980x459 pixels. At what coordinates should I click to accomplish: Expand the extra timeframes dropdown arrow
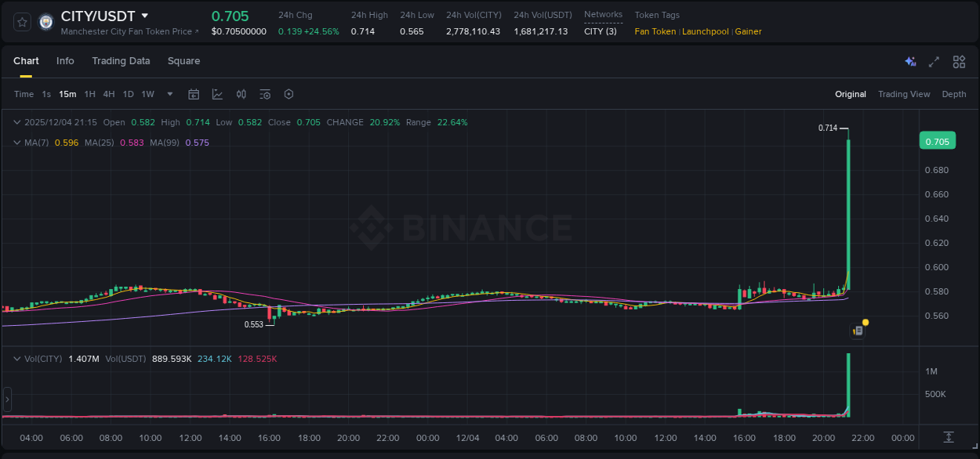169,94
